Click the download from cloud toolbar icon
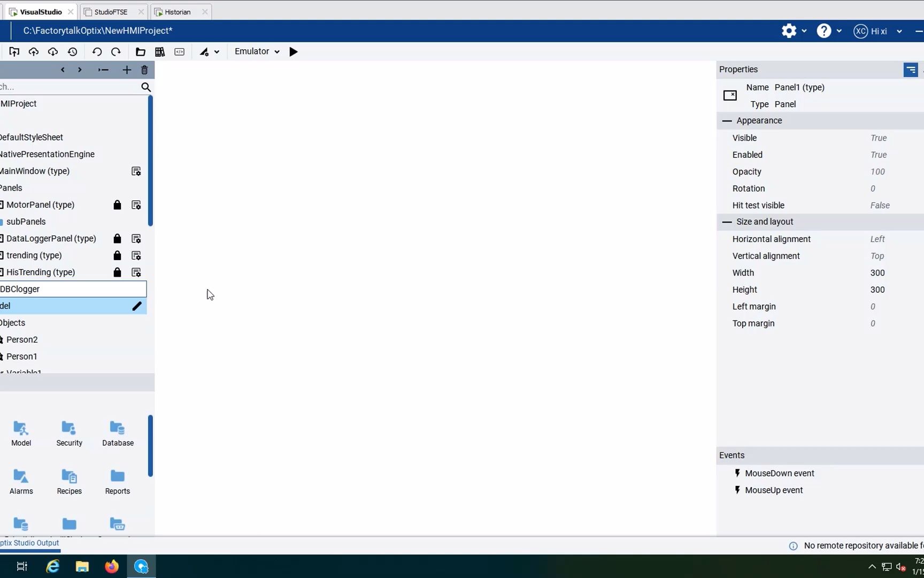The image size is (924, 578). 53,52
